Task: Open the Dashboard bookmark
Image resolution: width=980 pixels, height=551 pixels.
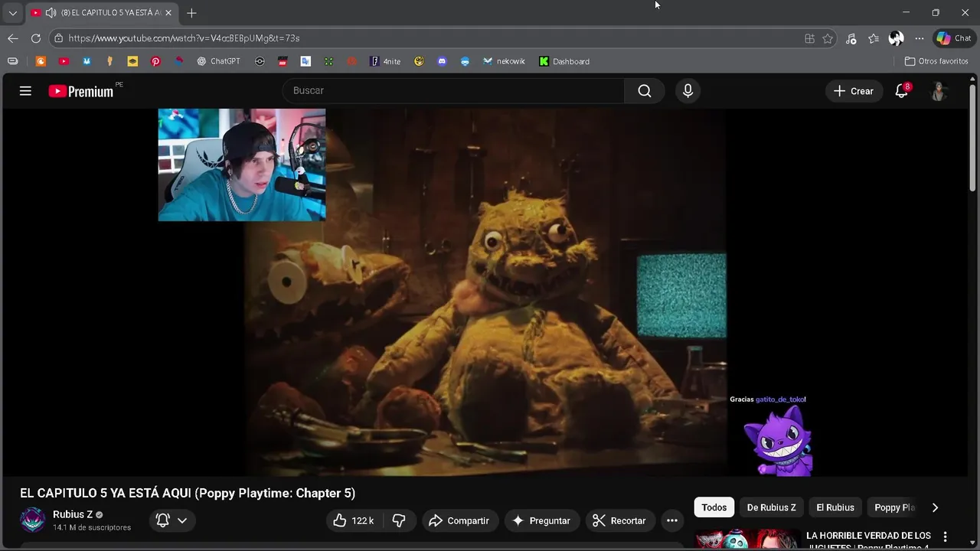Action: (x=564, y=61)
